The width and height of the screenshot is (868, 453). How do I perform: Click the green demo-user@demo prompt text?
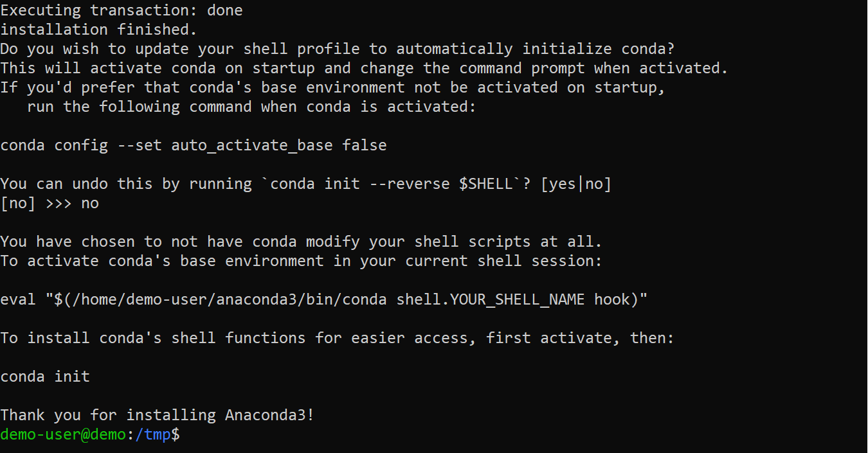tap(63, 435)
